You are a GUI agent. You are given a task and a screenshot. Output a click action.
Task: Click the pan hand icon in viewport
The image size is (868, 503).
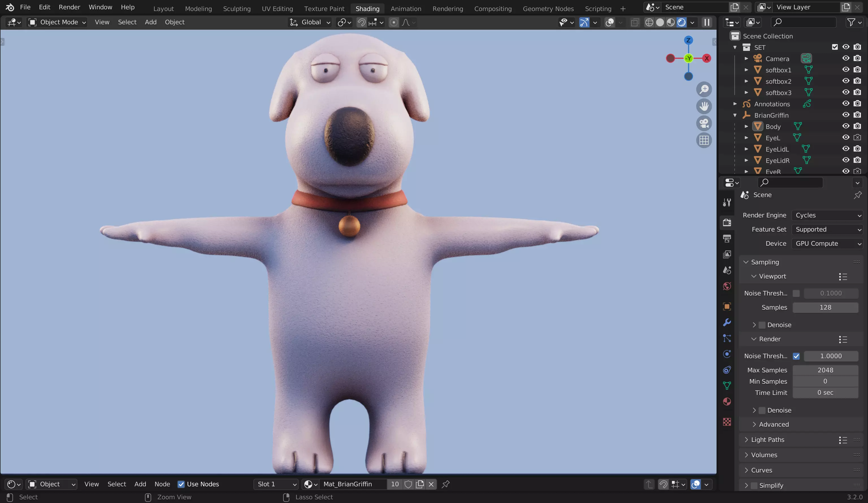704,106
